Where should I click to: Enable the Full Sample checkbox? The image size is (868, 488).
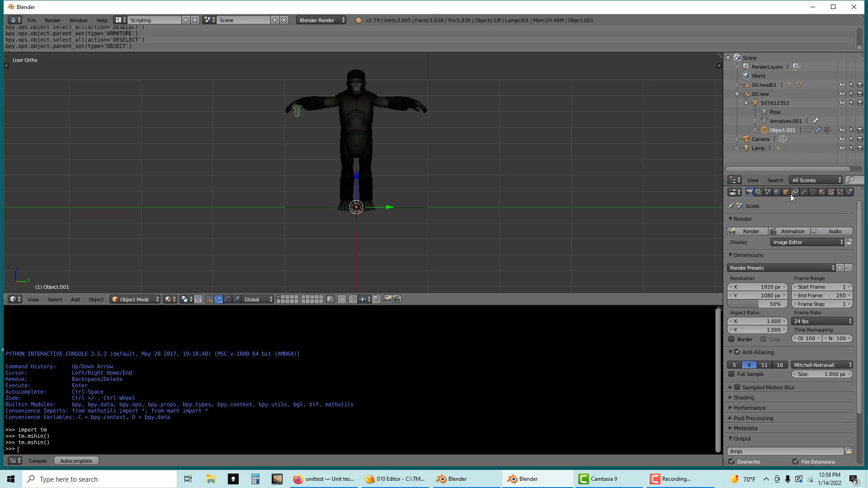731,374
